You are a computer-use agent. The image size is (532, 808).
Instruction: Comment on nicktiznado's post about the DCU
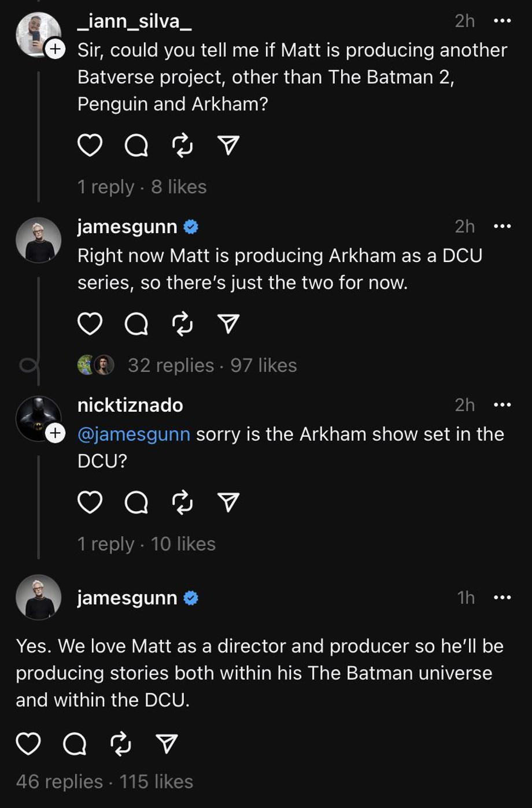pyautogui.click(x=136, y=503)
